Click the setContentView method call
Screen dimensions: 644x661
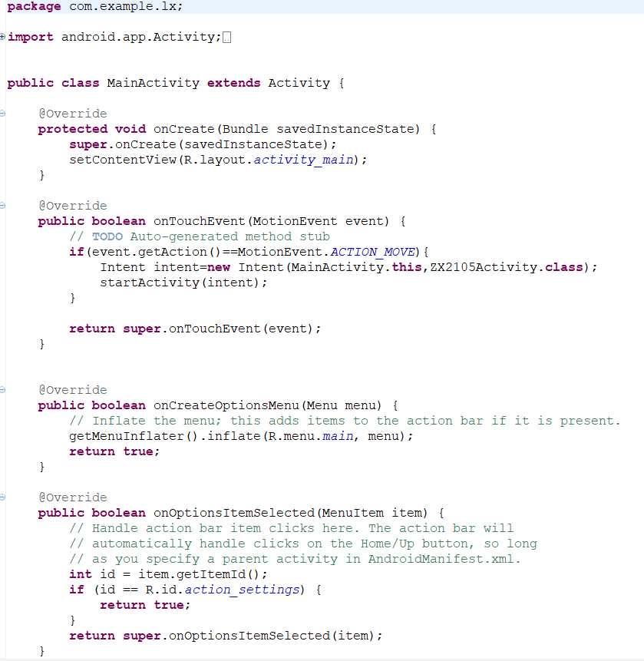pos(123,160)
